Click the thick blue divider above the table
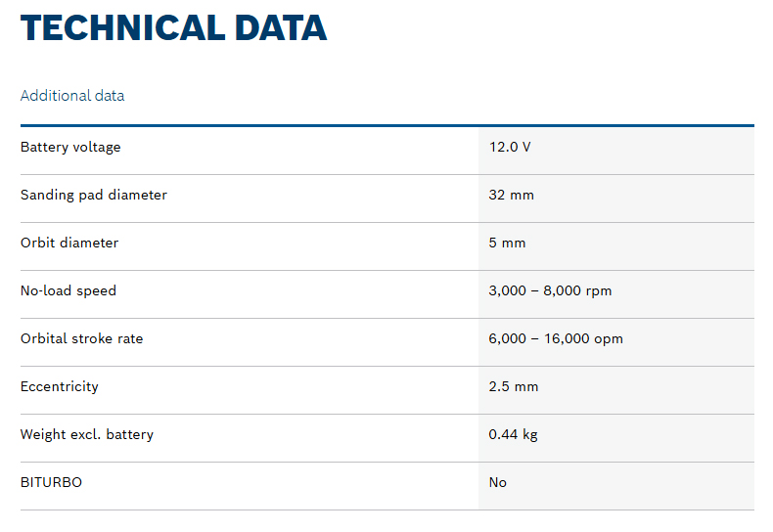 point(386,125)
